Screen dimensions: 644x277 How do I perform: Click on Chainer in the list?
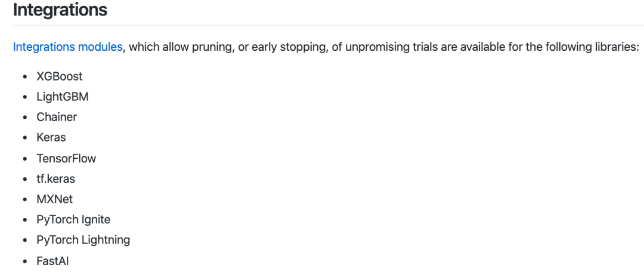tap(57, 117)
